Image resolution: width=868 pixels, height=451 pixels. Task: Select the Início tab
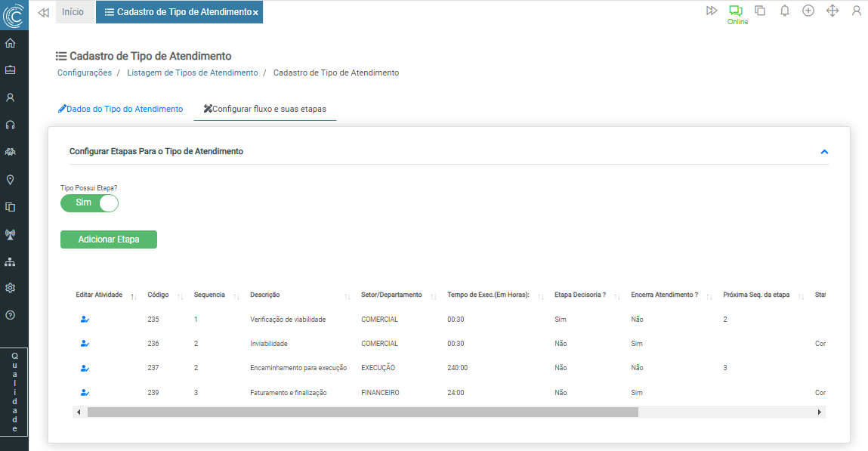[x=73, y=12]
